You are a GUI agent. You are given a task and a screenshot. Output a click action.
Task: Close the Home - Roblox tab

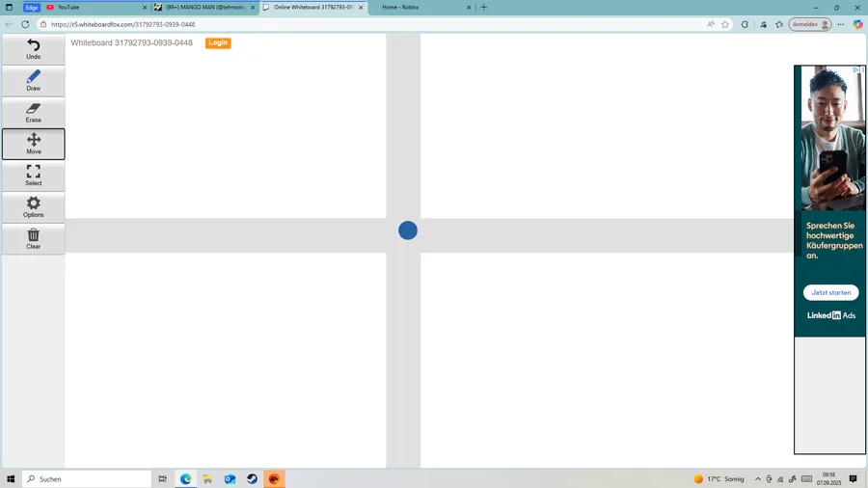(469, 7)
